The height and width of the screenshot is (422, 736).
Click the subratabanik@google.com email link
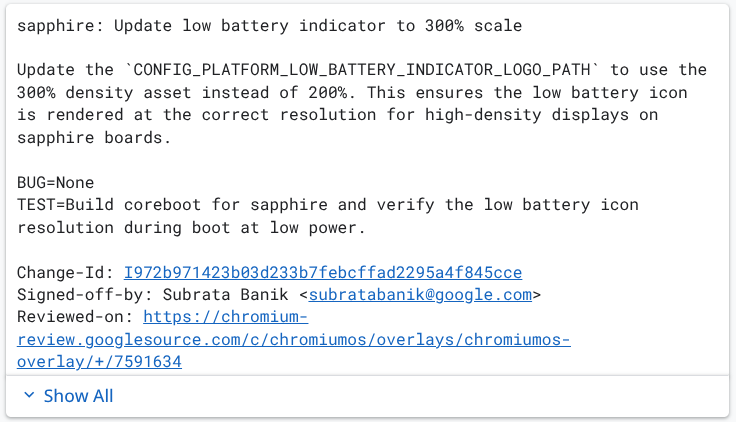click(419, 295)
